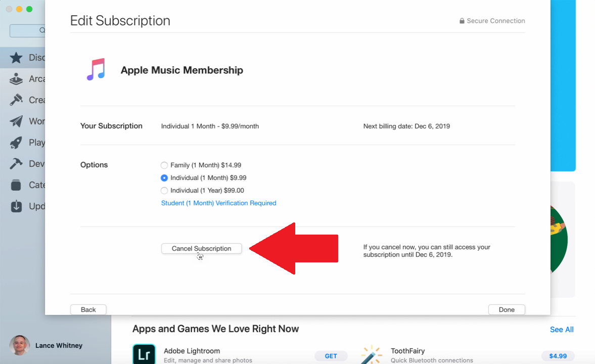Open the Develop hammer icon

pyautogui.click(x=16, y=164)
